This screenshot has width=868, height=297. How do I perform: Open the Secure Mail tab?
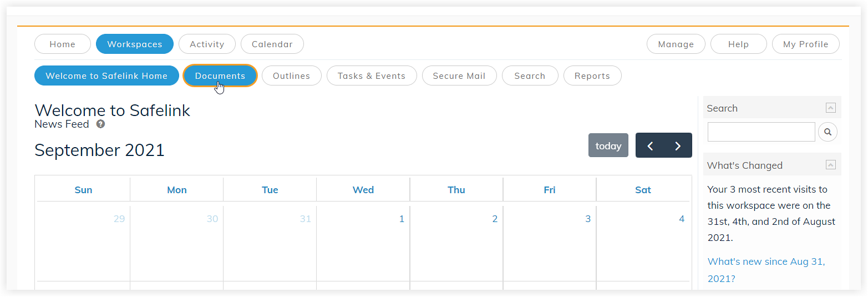point(459,76)
